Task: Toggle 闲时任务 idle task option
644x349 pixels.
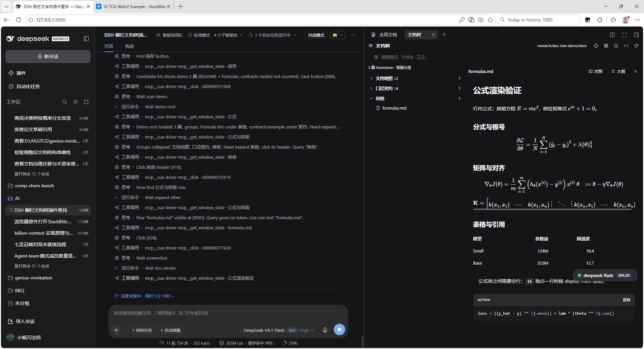Action: pyautogui.click(x=142, y=330)
